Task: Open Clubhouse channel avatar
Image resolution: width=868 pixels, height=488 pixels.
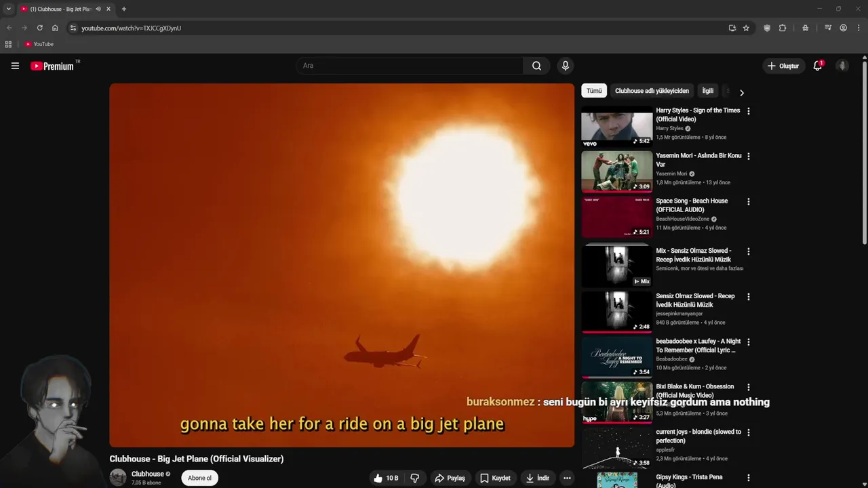Action: click(118, 477)
